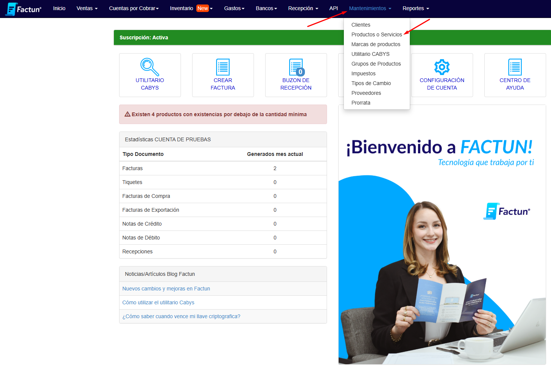Click the Noticias/Artículos Blog Factun heading
The image size is (551, 392).
[160, 274]
